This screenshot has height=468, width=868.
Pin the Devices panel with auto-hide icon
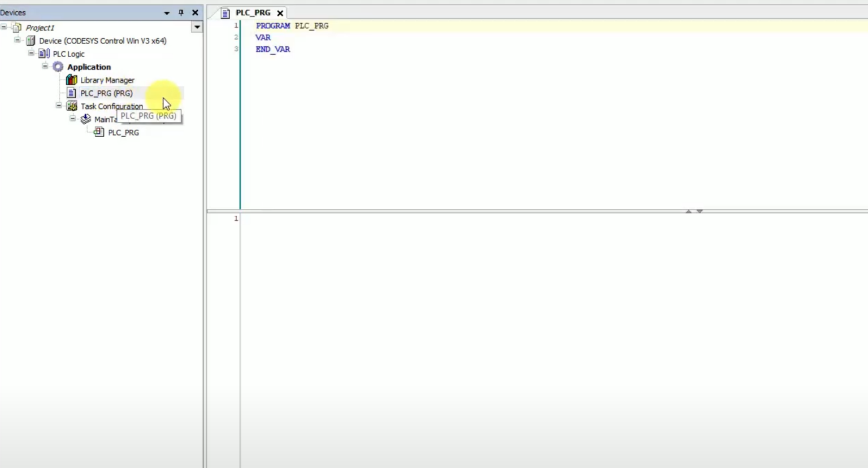pos(181,12)
